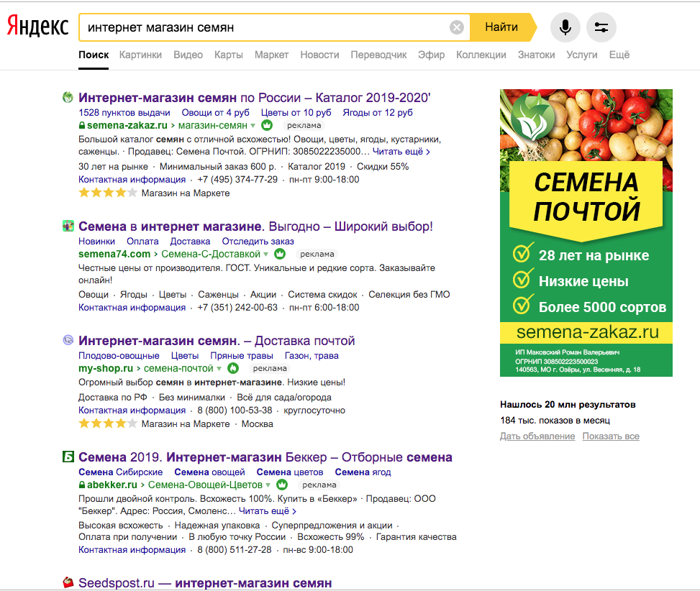Open Контактная информация for abekker.ru
The image size is (700, 591).
tap(132, 549)
